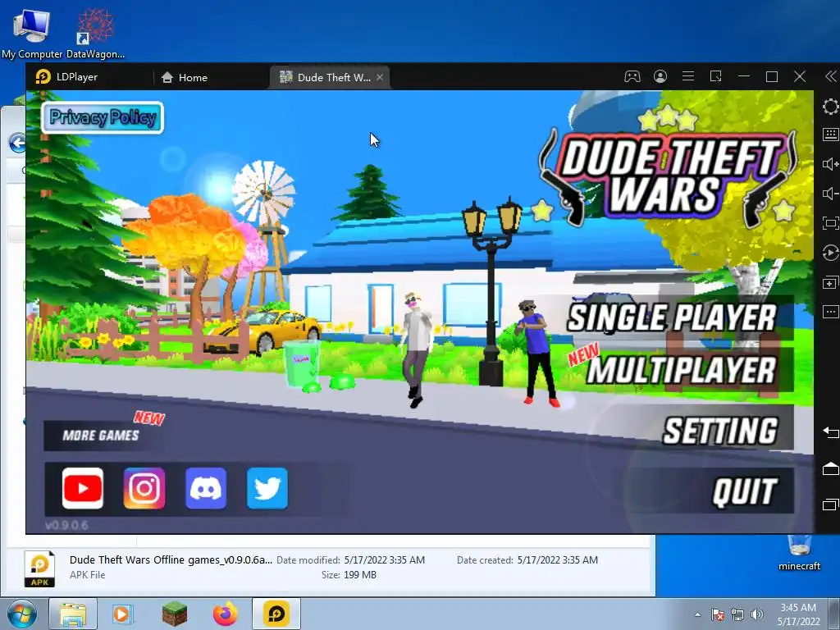
Task: Click Android back button in sidebar
Action: [830, 431]
